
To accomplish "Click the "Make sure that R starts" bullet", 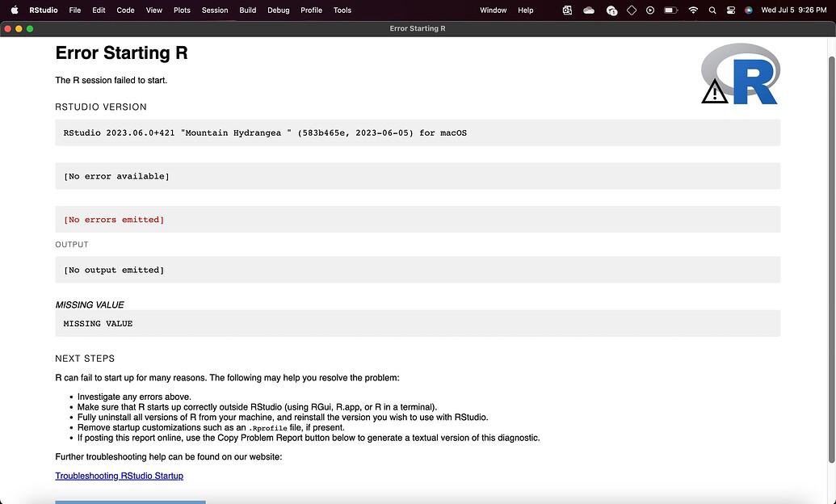I will pos(257,407).
